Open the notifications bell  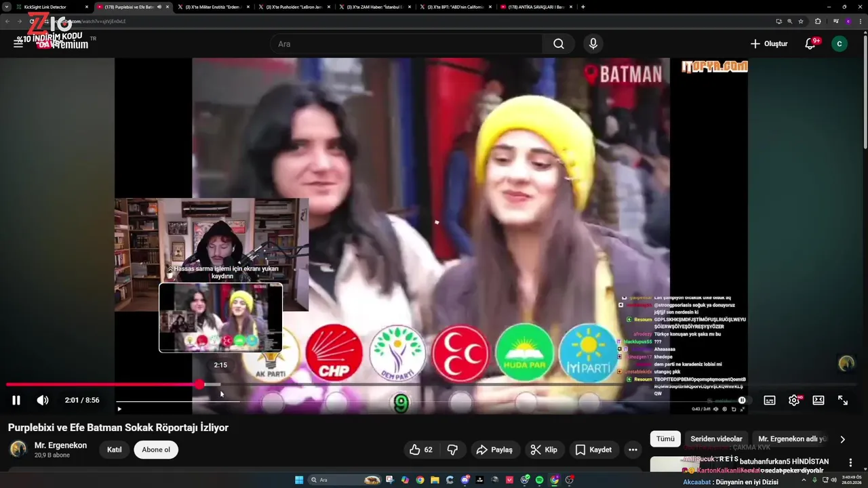point(810,43)
